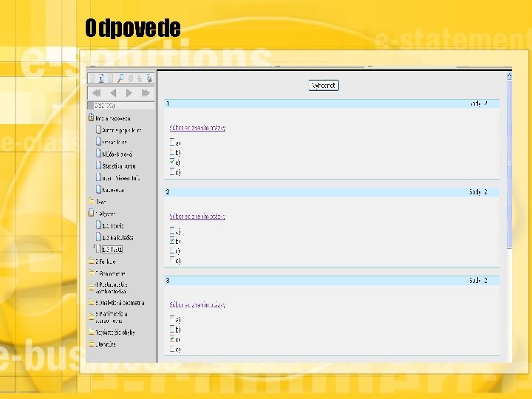
Task: Click the vertical scrollbar thumb in test pane
Action: tap(509, 164)
